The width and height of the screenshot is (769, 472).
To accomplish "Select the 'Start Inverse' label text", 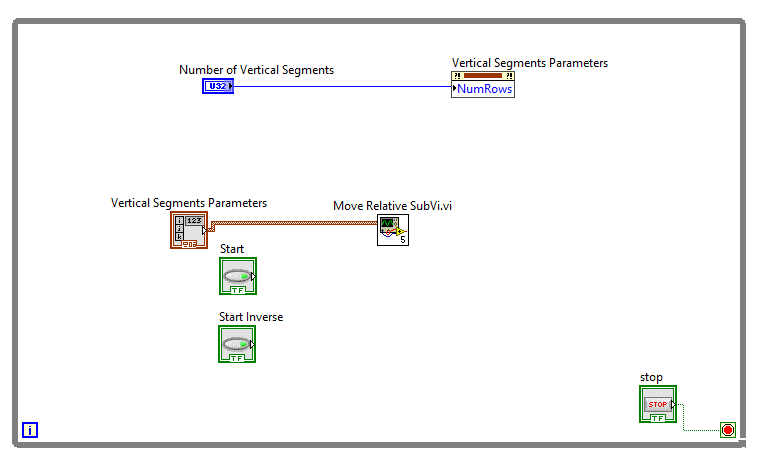I will [x=251, y=317].
